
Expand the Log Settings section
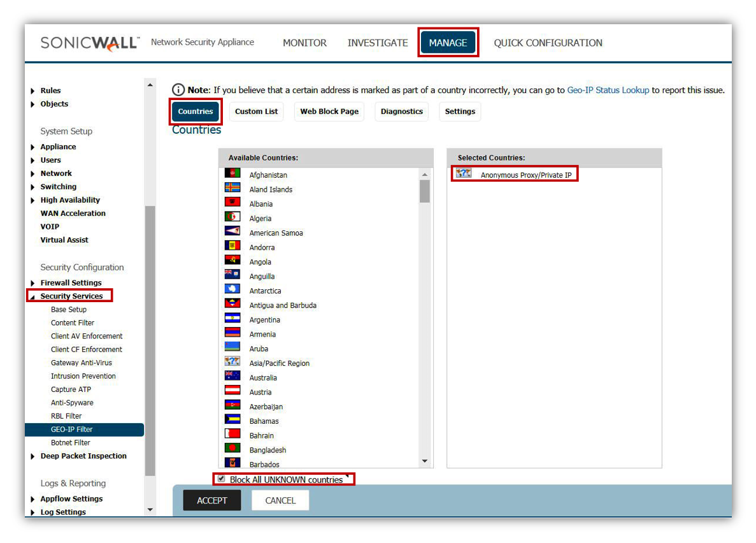click(32, 512)
